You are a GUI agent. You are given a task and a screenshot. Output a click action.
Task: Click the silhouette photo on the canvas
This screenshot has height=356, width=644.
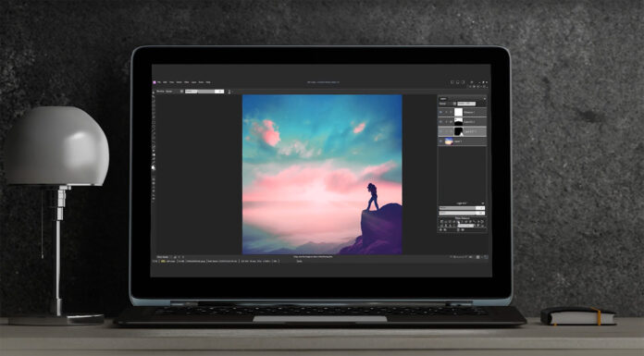click(x=322, y=175)
